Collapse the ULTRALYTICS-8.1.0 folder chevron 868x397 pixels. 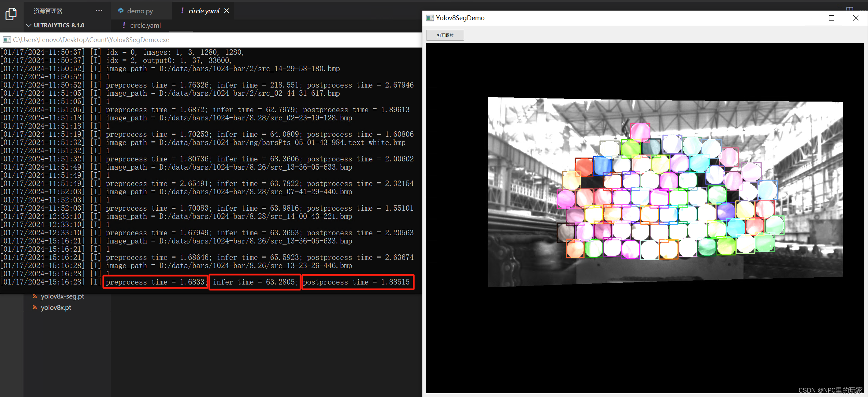29,25
